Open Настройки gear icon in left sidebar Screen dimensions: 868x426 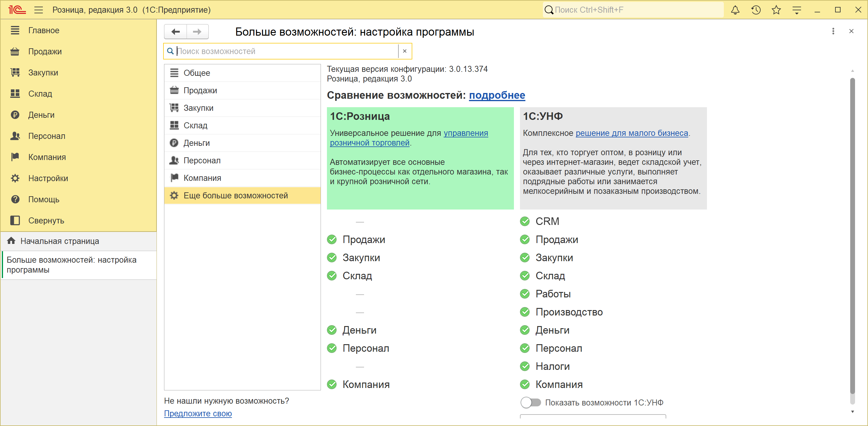point(15,178)
